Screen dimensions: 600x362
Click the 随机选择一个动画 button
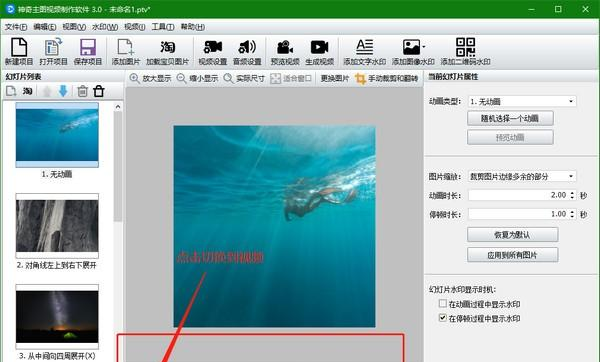510,118
